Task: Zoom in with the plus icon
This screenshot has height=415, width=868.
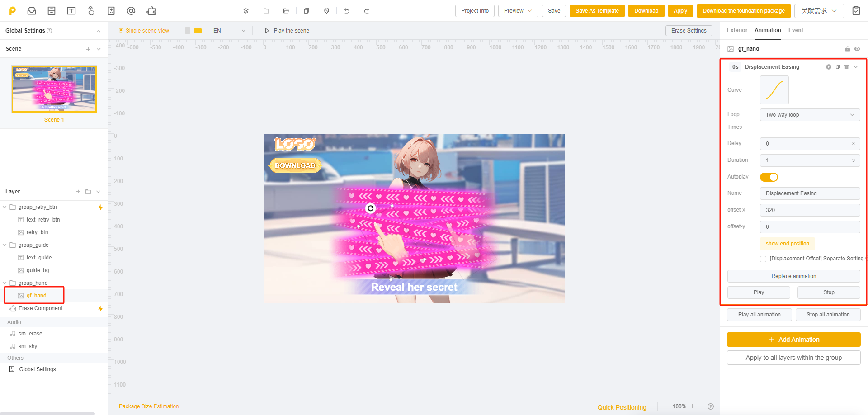Action: pyautogui.click(x=693, y=406)
